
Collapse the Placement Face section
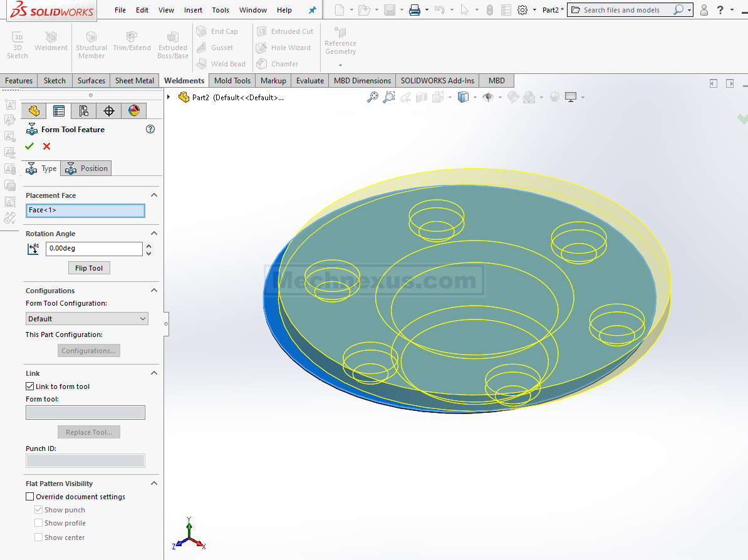154,195
